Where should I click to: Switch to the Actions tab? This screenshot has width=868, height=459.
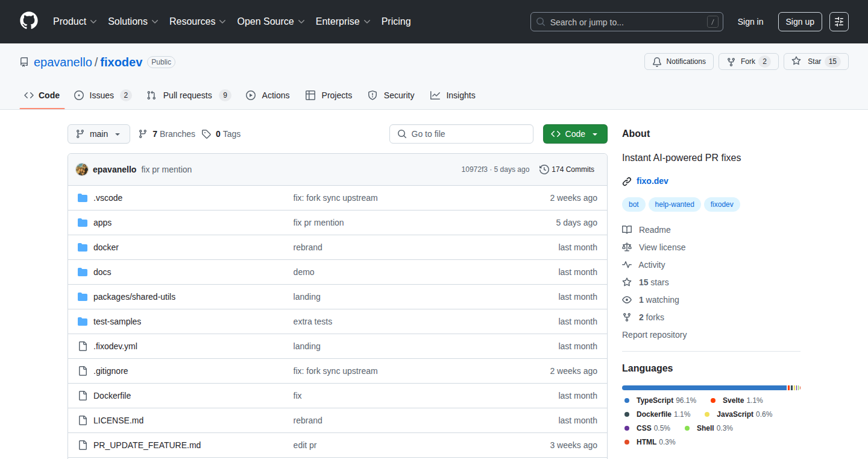(268, 95)
